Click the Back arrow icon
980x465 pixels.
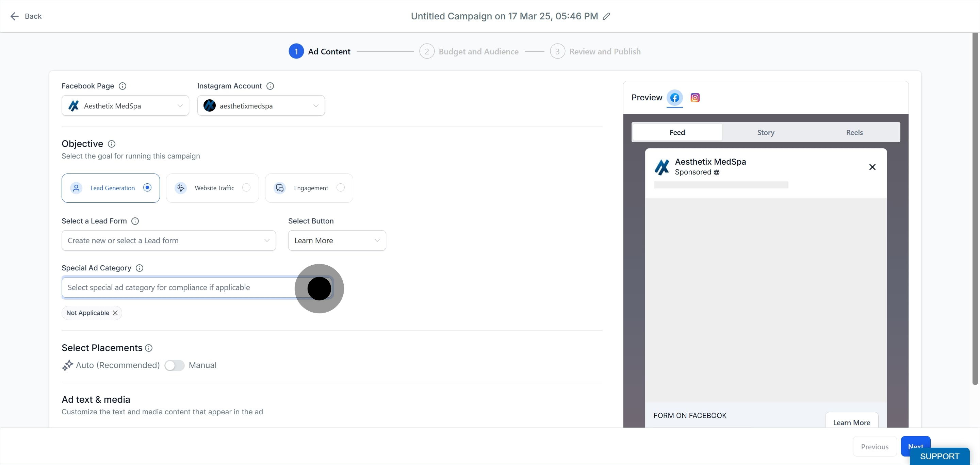click(14, 16)
